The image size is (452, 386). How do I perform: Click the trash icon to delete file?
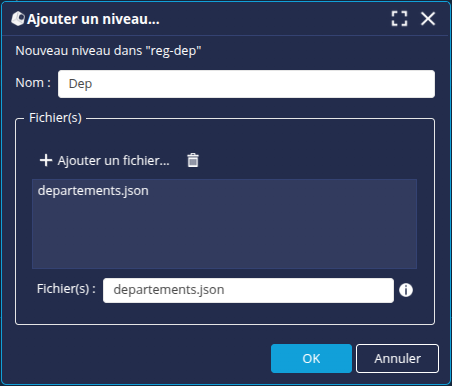pyautogui.click(x=193, y=160)
